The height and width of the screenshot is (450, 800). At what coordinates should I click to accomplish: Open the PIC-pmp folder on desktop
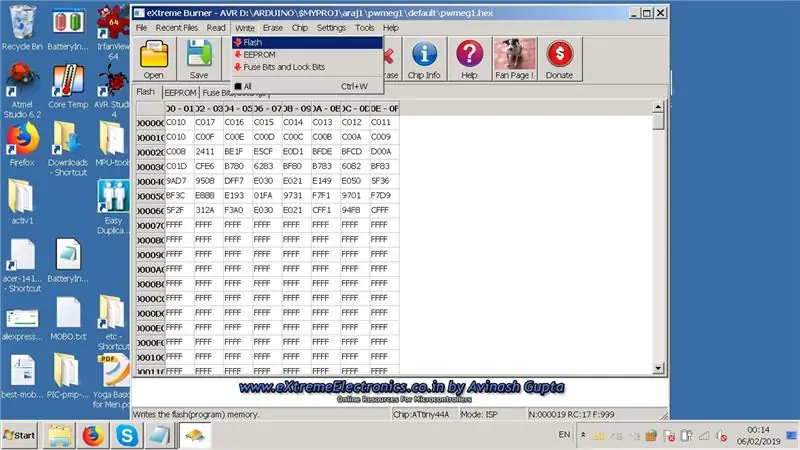click(68, 377)
